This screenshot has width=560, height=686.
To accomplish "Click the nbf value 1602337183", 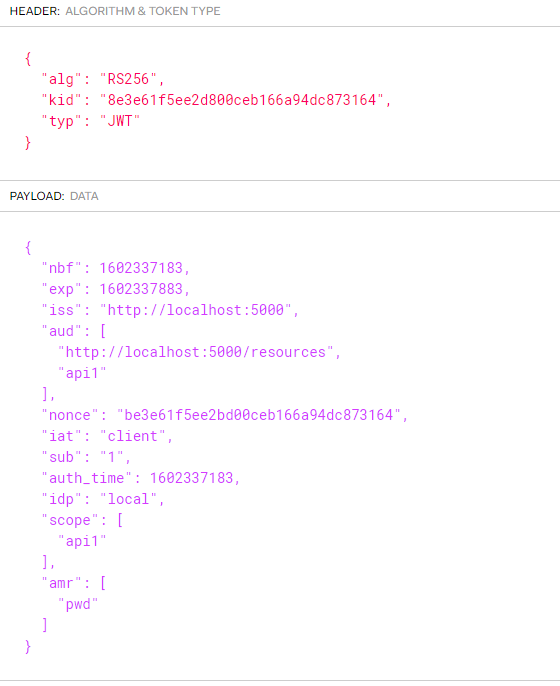I will pos(141,268).
